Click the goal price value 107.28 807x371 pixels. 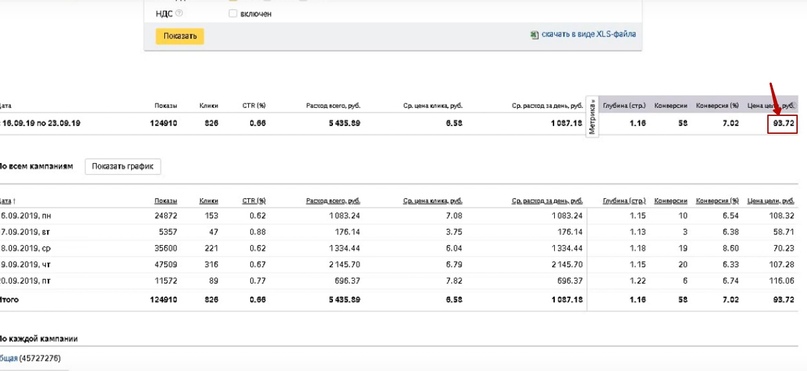click(783, 265)
